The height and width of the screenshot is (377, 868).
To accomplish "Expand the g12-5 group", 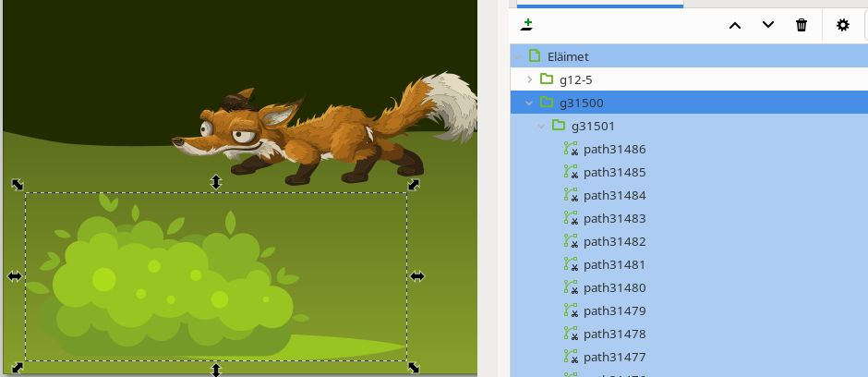I will (x=529, y=79).
